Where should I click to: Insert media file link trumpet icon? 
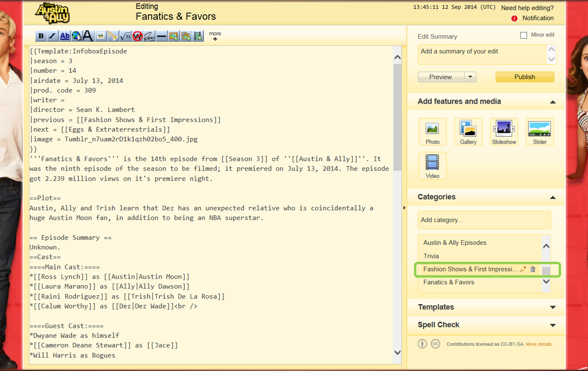click(x=113, y=36)
